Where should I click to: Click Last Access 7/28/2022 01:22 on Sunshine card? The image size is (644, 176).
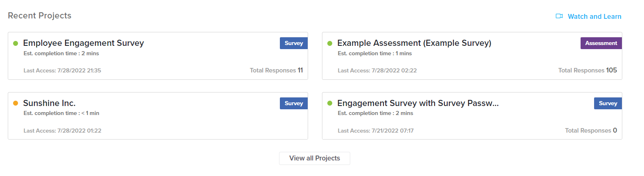[62, 131]
